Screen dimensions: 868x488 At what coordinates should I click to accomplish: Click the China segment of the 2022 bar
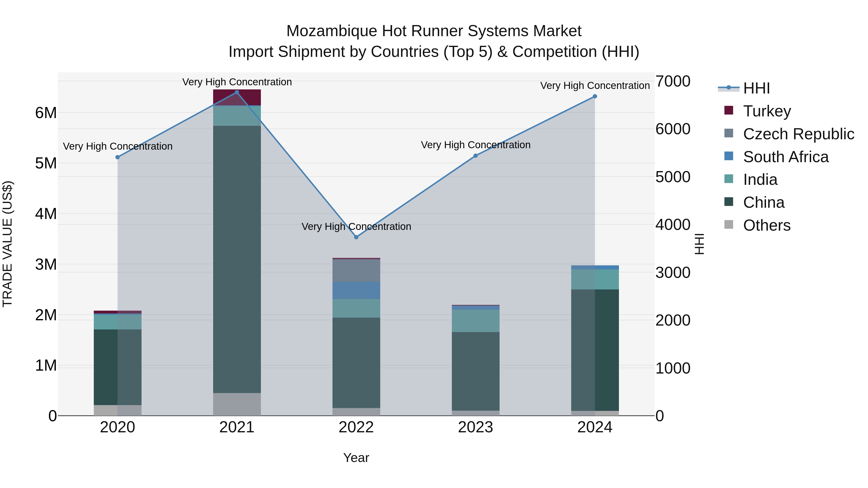pos(356,363)
